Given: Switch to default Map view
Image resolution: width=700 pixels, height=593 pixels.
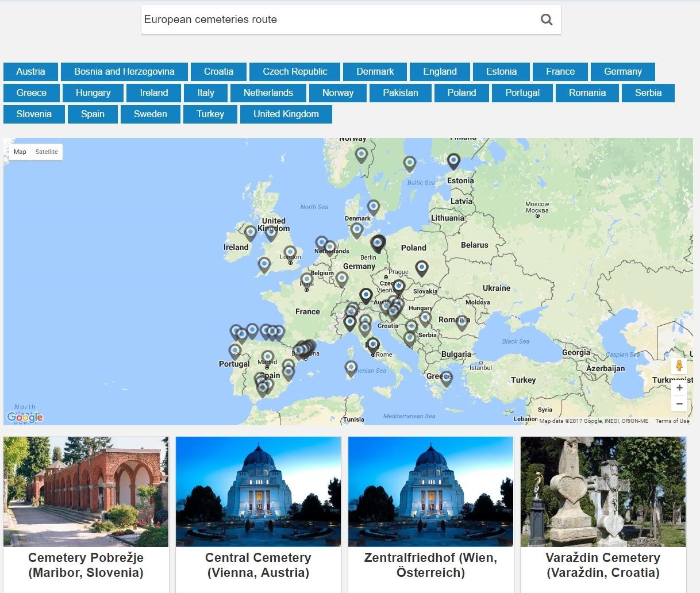Looking at the screenshot, I should click(x=20, y=152).
